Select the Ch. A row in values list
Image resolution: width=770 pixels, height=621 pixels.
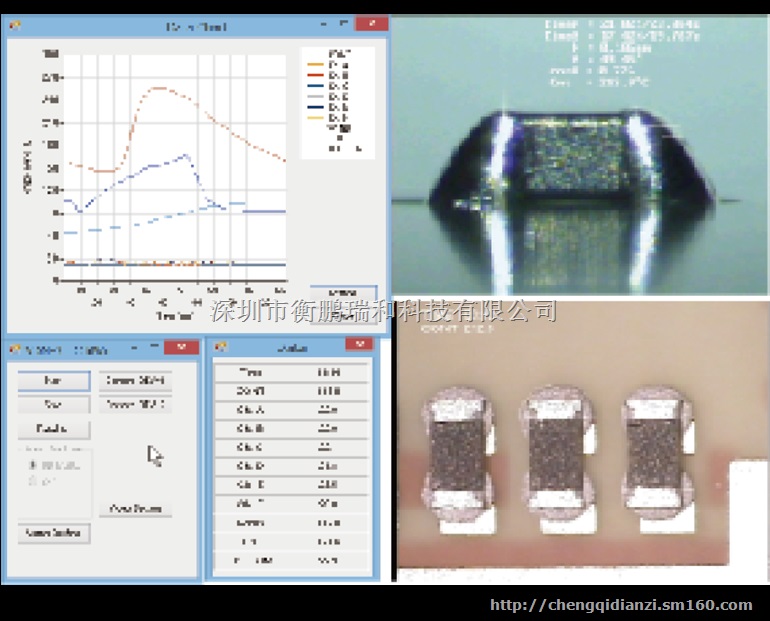[290, 409]
